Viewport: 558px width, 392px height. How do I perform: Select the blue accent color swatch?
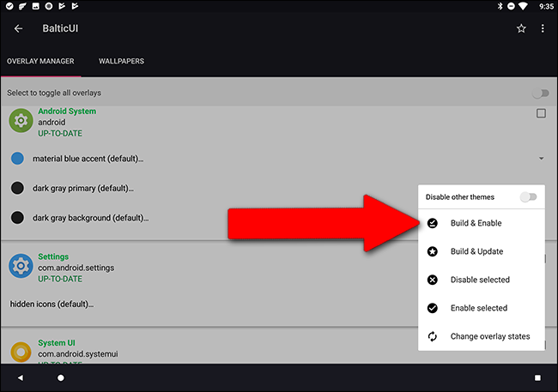pyautogui.click(x=17, y=159)
